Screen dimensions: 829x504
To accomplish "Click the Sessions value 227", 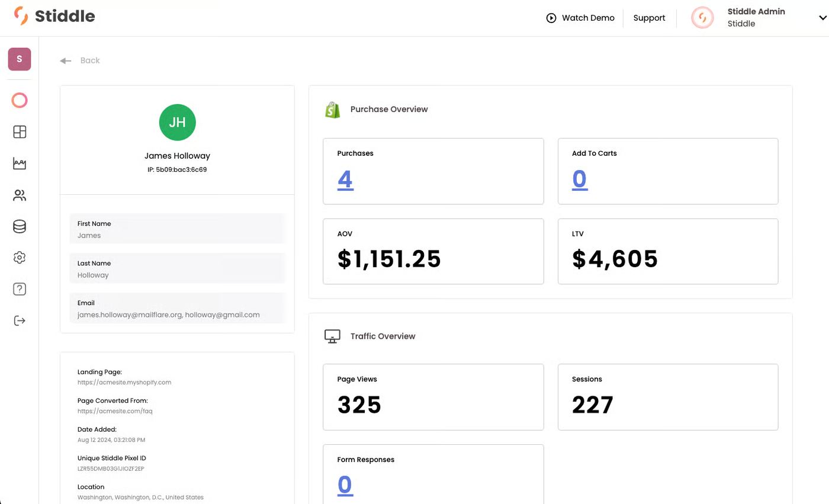I will [x=593, y=405].
